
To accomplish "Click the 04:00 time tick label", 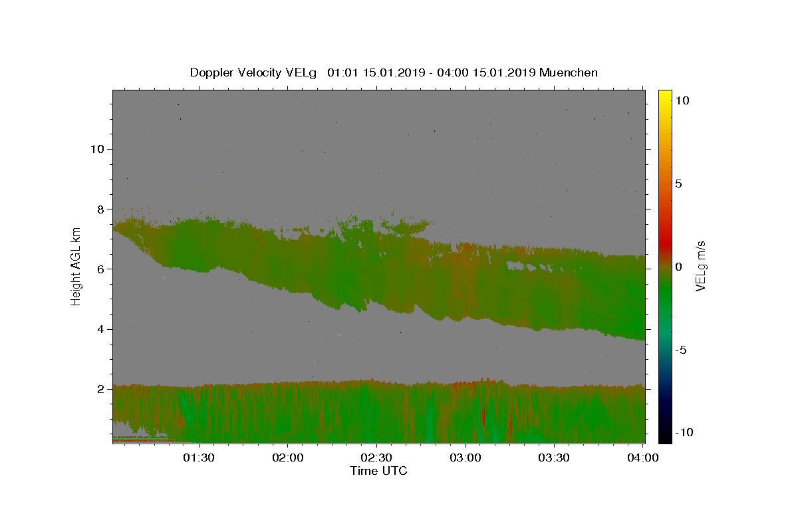I will [643, 458].
